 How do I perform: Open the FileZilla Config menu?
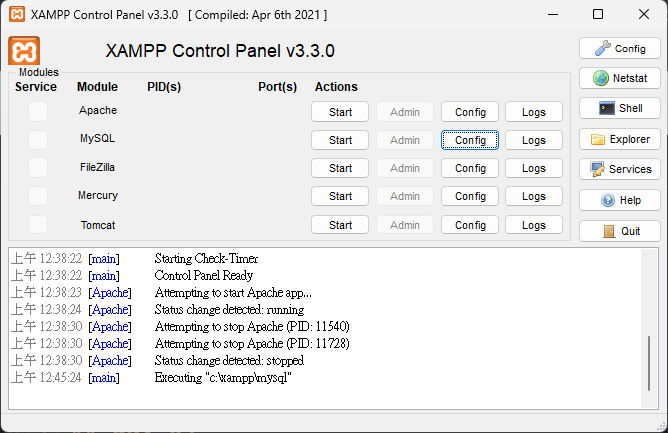coord(470,168)
